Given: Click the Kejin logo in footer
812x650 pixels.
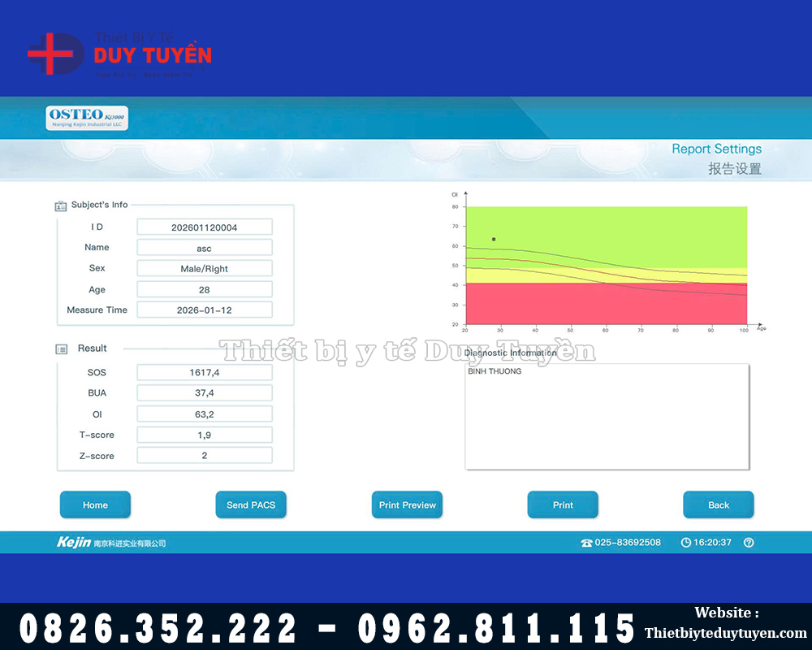Looking at the screenshot, I should point(74,542).
